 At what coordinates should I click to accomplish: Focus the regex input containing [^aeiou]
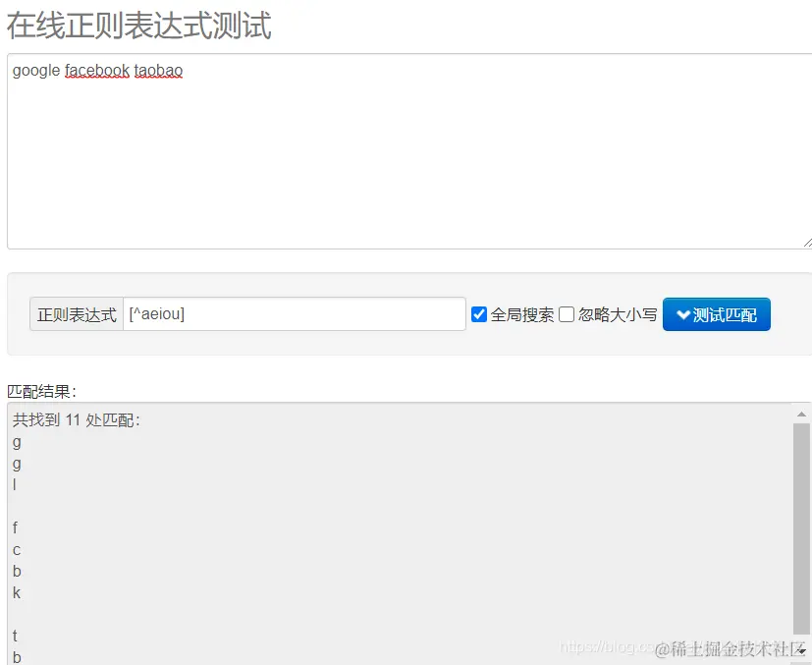295,314
